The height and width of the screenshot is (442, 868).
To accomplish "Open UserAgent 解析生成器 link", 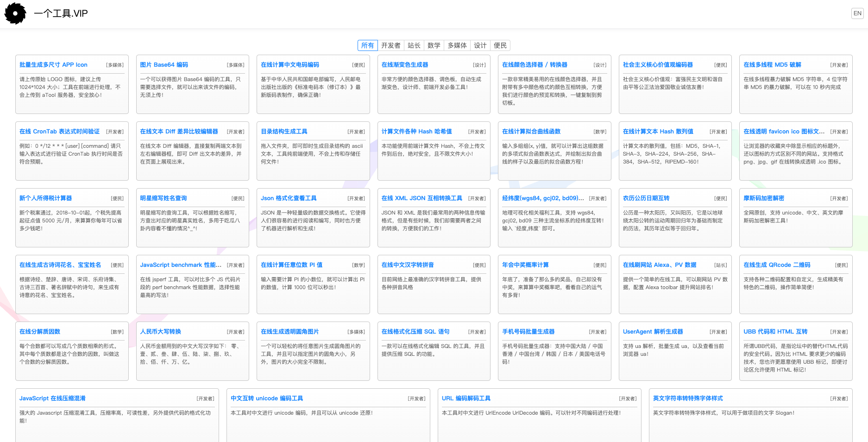I will point(653,332).
